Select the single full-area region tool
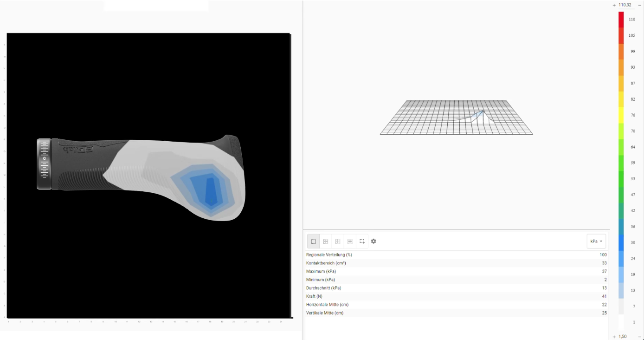 pos(314,241)
